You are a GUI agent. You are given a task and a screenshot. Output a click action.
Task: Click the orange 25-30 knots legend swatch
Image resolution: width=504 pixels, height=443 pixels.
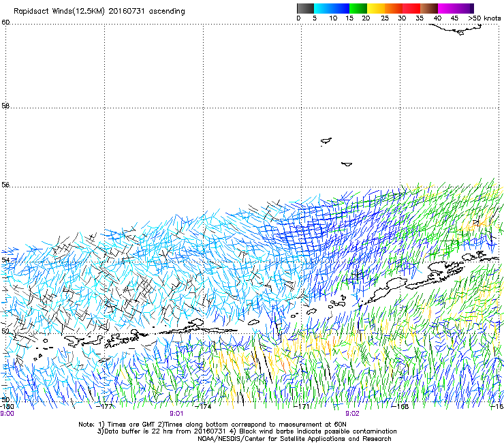click(394, 8)
